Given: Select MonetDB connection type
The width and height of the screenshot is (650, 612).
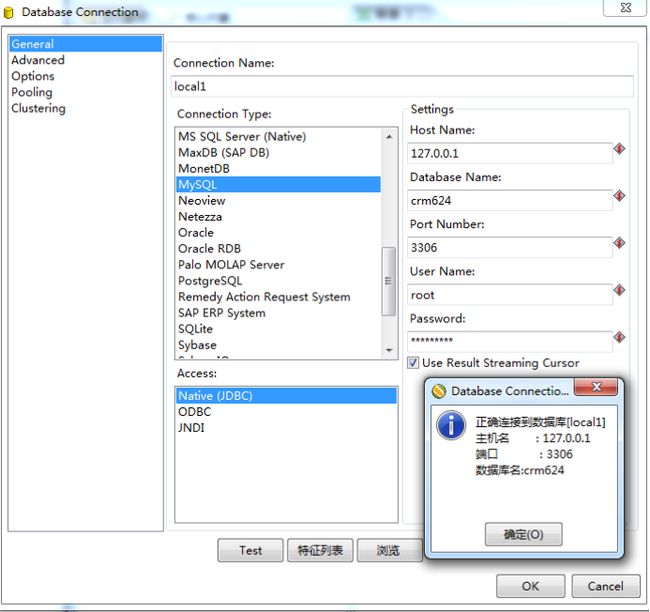Looking at the screenshot, I should click(278, 168).
